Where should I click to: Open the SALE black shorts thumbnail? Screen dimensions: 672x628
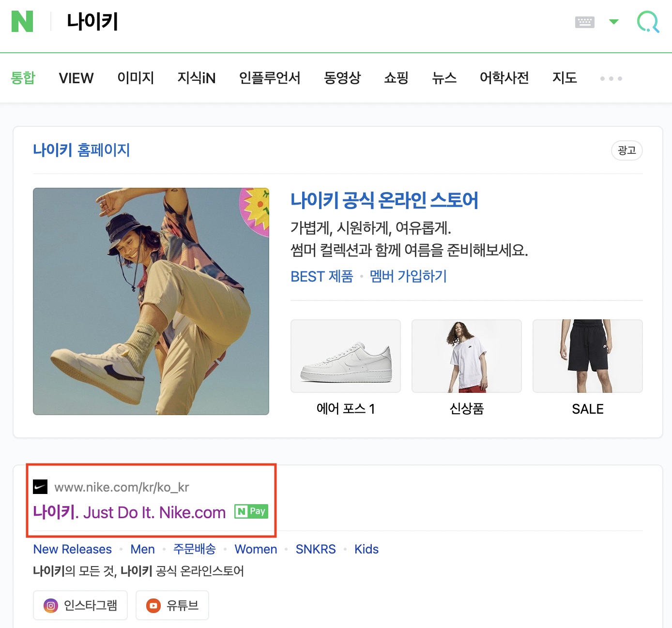click(588, 356)
